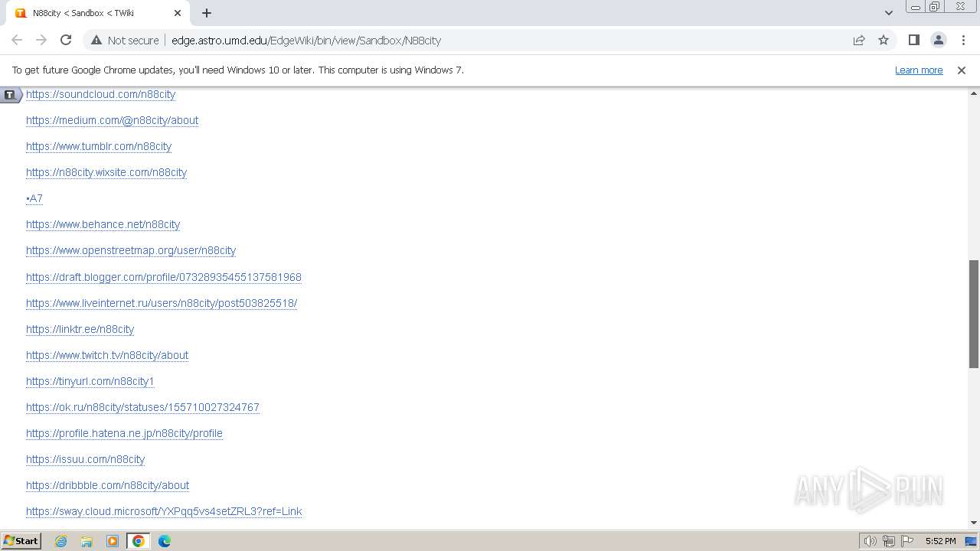Open the ok.ru/n88city statuses link
Image resolution: width=980 pixels, height=551 pixels.
[x=142, y=407]
